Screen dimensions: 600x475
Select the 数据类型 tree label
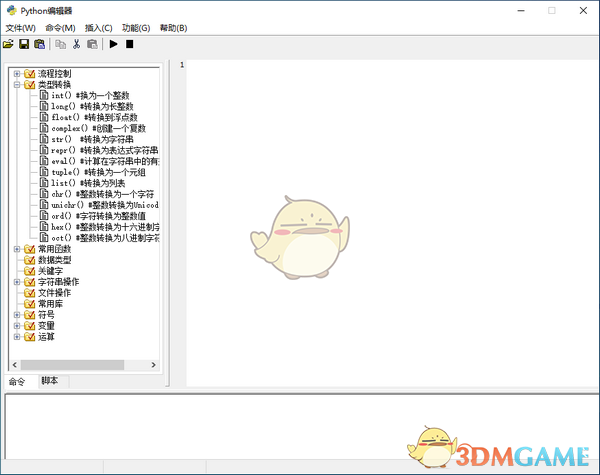pos(55,260)
